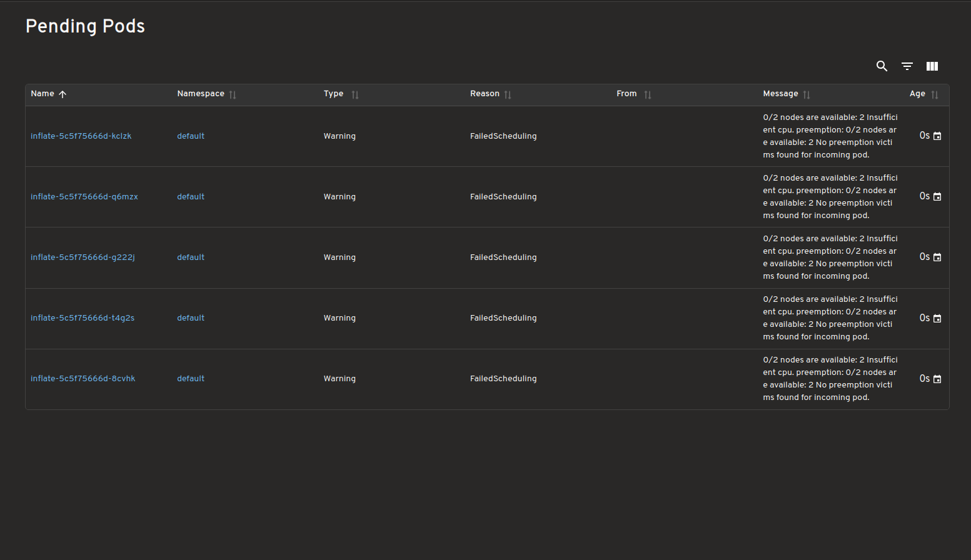Select the FailedScheduling reason in the t4g2s row
Image resolution: width=971 pixels, height=560 pixels.
pyautogui.click(x=503, y=317)
